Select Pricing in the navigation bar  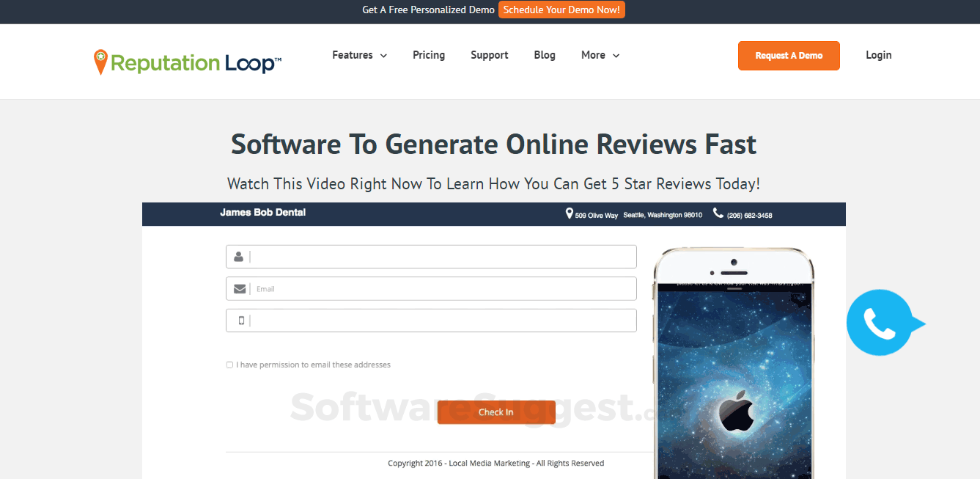429,55
